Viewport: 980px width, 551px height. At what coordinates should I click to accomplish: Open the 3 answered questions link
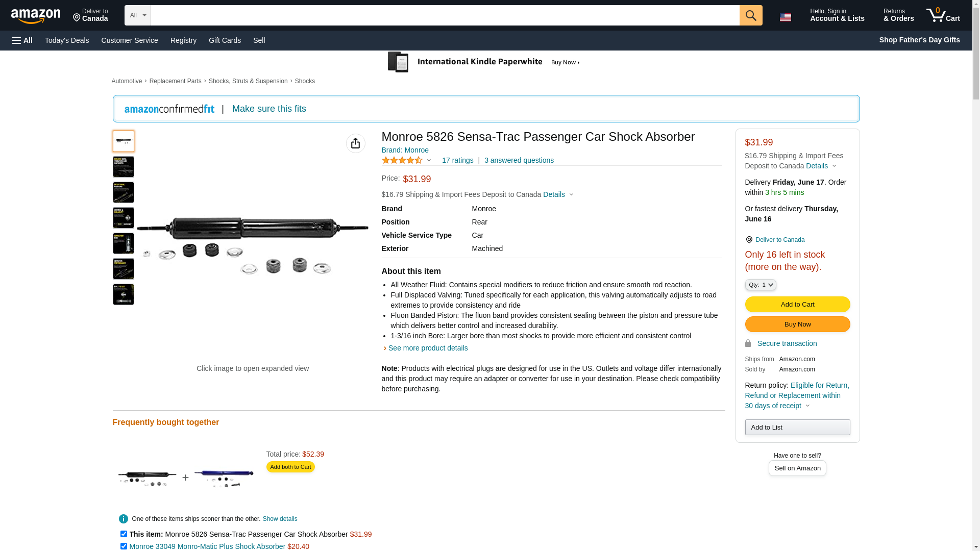point(519,160)
